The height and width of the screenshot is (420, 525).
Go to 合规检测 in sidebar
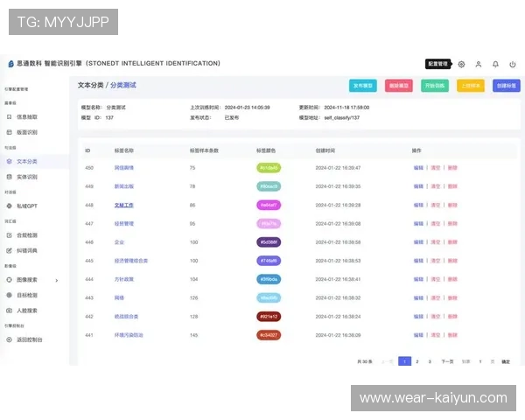27,235
